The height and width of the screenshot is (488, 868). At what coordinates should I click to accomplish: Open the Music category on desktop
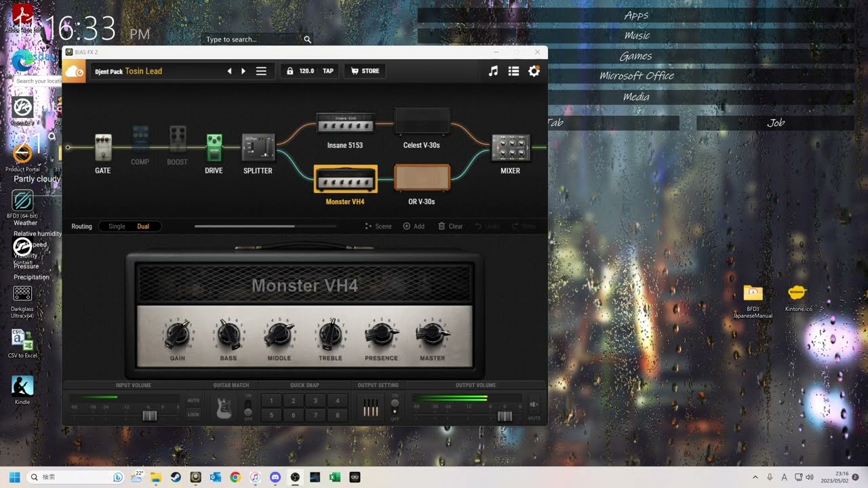tap(636, 35)
